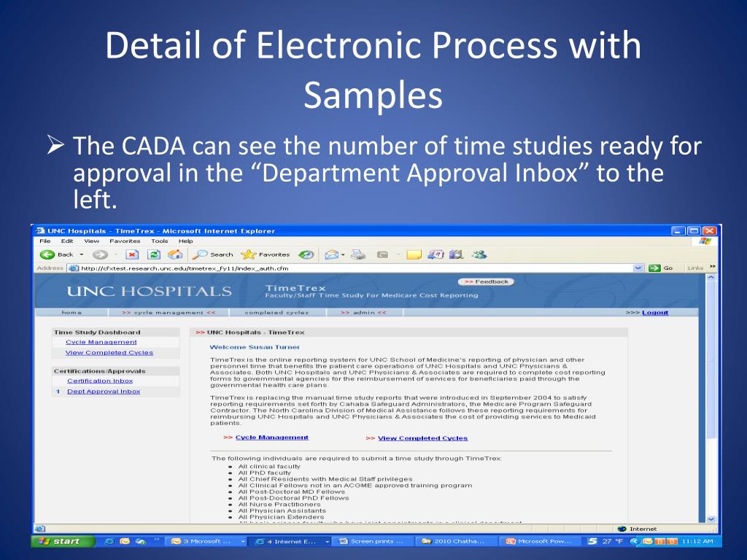Viewport: 747px width, 560px height.
Task: Click the Logout link
Action: coord(655,312)
